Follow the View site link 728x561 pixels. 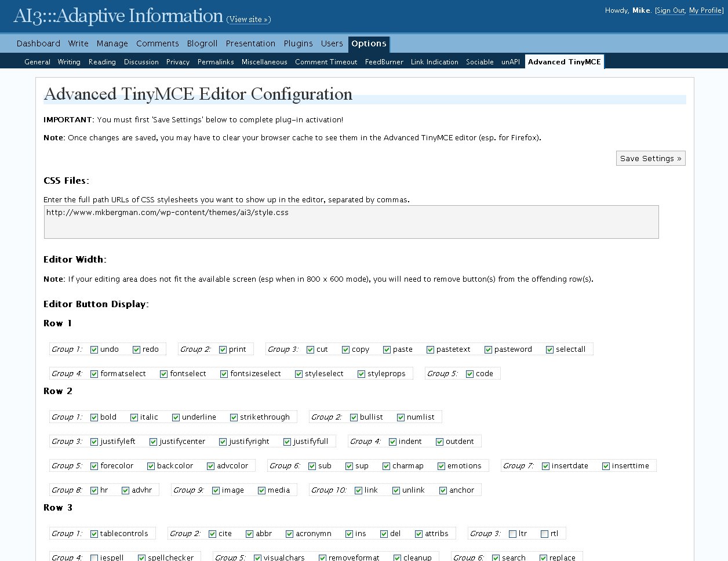tap(248, 19)
